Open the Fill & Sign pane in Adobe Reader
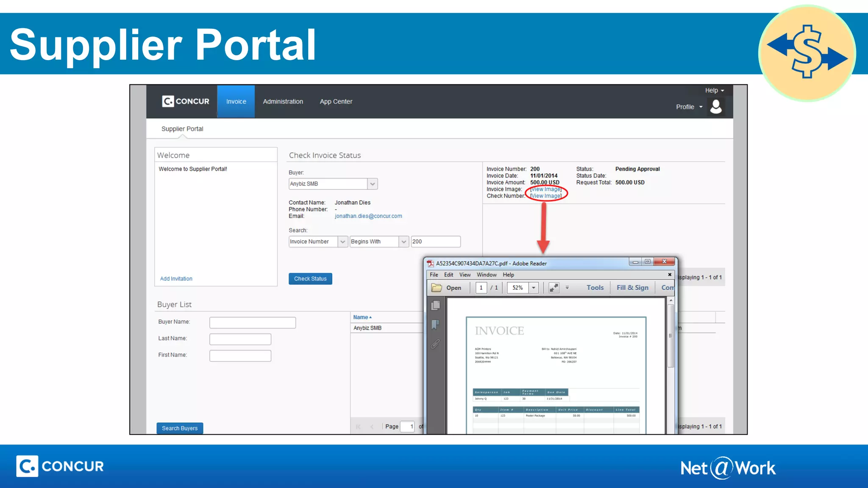The height and width of the screenshot is (488, 868). [632, 288]
